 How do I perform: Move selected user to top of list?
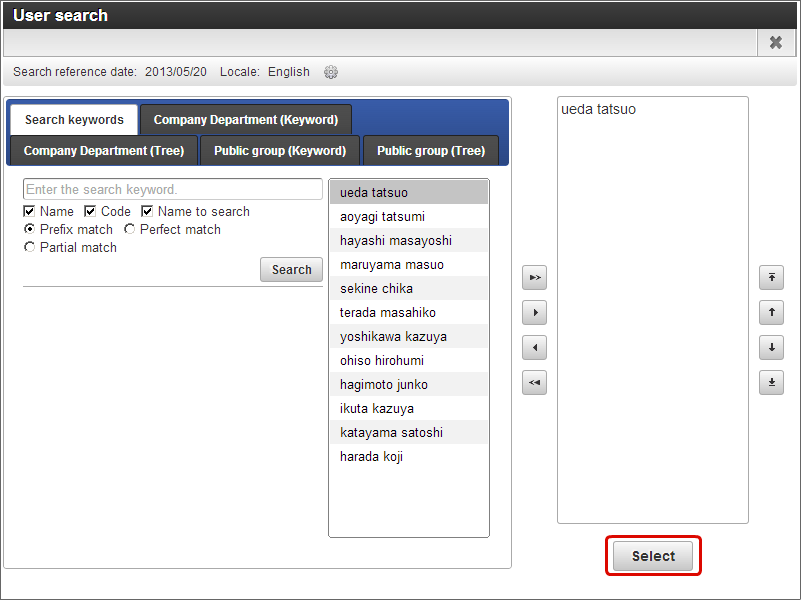coord(771,277)
